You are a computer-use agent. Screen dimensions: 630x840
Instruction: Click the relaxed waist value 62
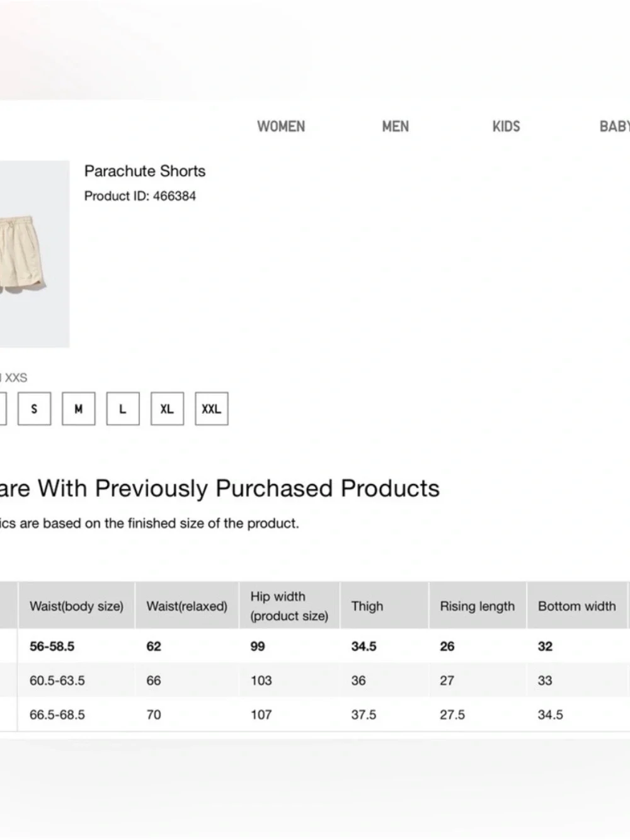pos(154,647)
